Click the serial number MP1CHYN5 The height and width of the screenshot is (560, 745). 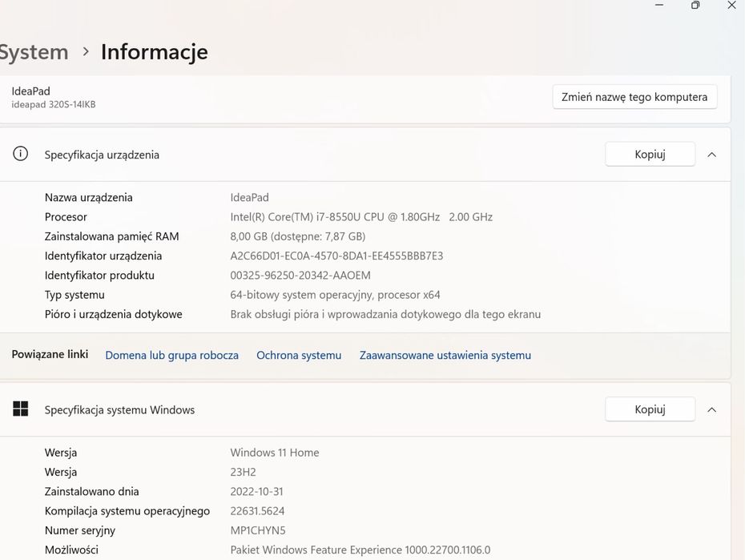pos(258,530)
